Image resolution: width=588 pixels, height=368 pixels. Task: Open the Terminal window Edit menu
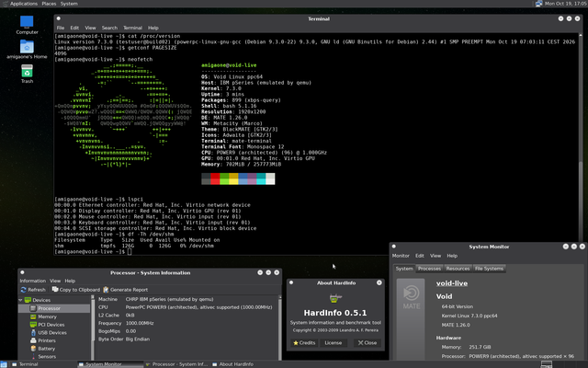point(74,28)
